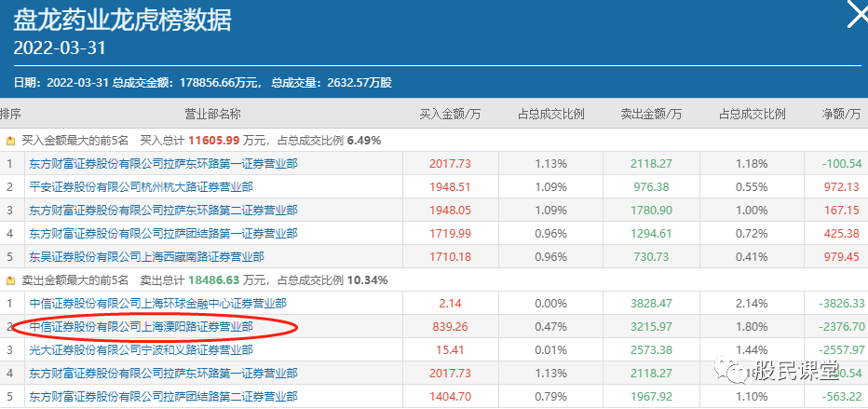Click the 6.49% buy share figure
This screenshot has height=409, width=868.
pyautogui.click(x=364, y=141)
